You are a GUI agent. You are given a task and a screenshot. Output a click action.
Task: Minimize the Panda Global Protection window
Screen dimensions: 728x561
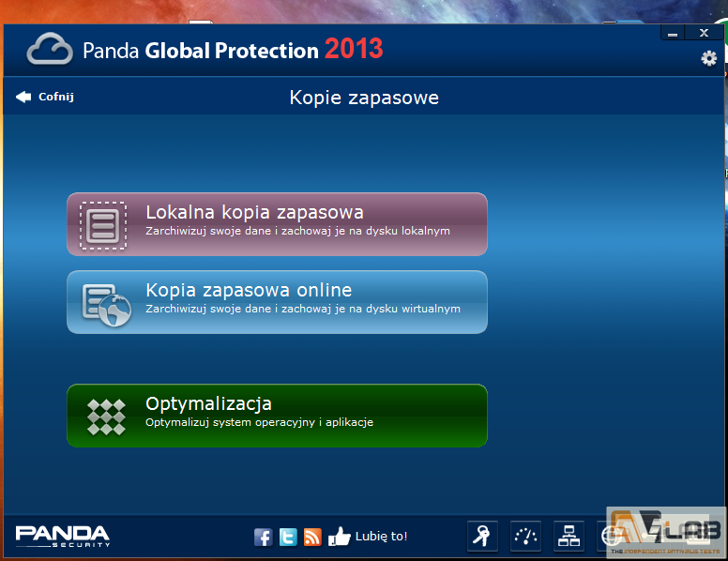click(673, 34)
